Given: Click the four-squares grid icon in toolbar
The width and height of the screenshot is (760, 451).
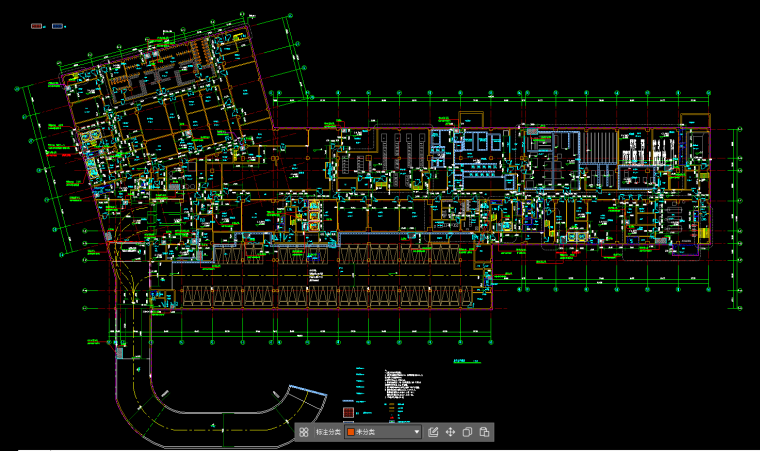Looking at the screenshot, I should [303, 432].
